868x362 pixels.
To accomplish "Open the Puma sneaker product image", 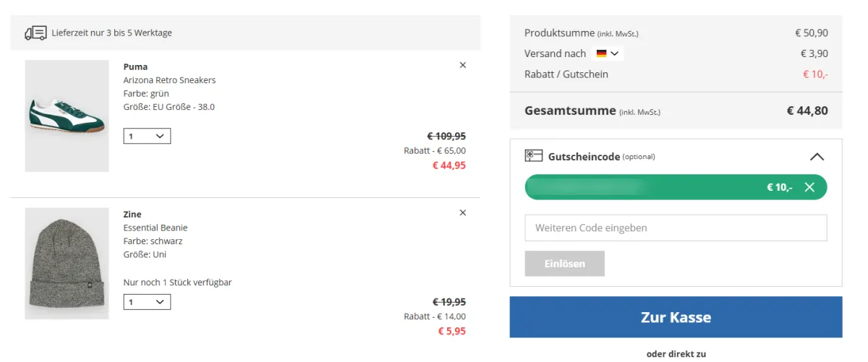I will (67, 116).
